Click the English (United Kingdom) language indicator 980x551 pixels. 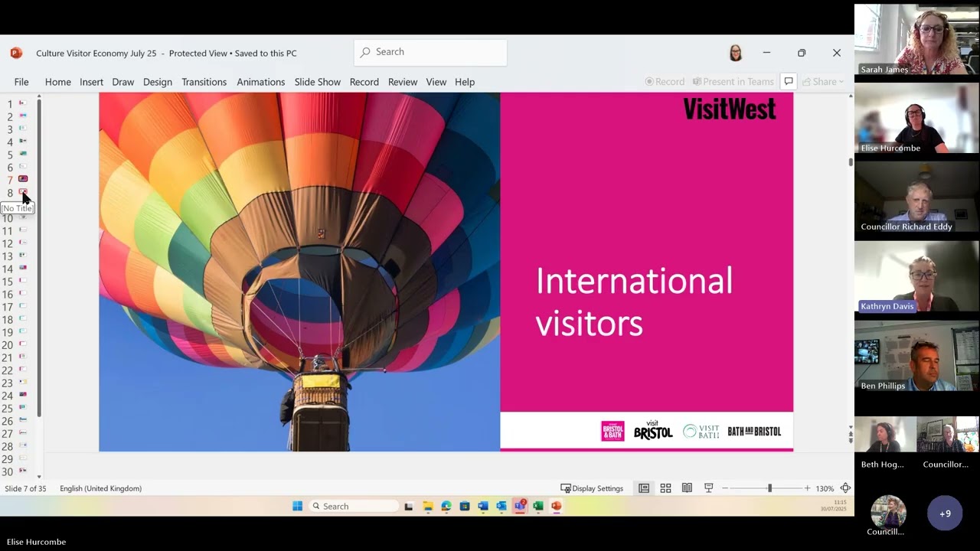tap(100, 488)
